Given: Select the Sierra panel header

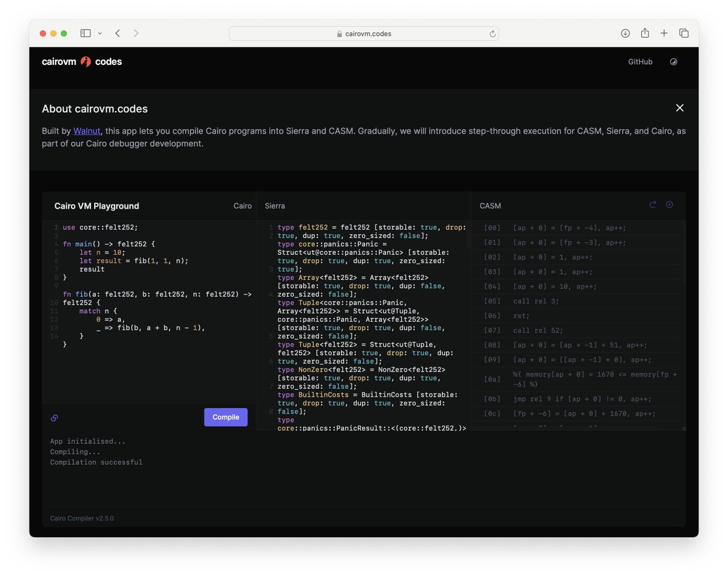Looking at the screenshot, I should tap(275, 206).
